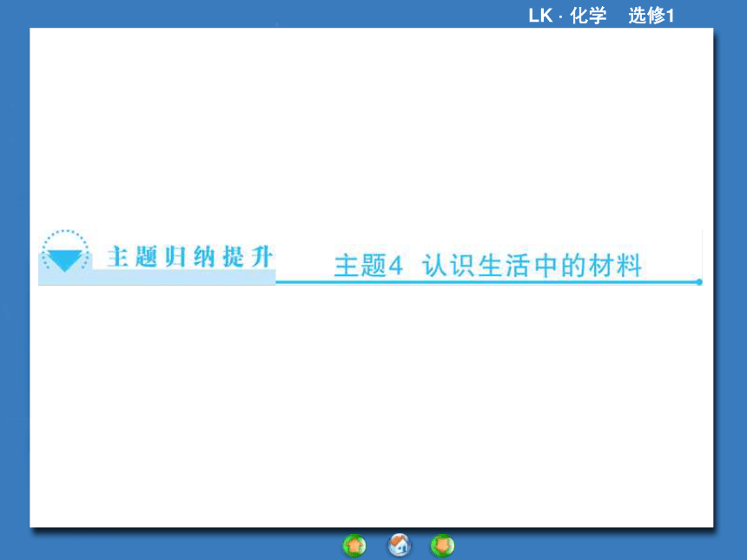Click the title 主题4 认识生活中的材料
This screenshot has height=560, width=747.
(x=488, y=265)
